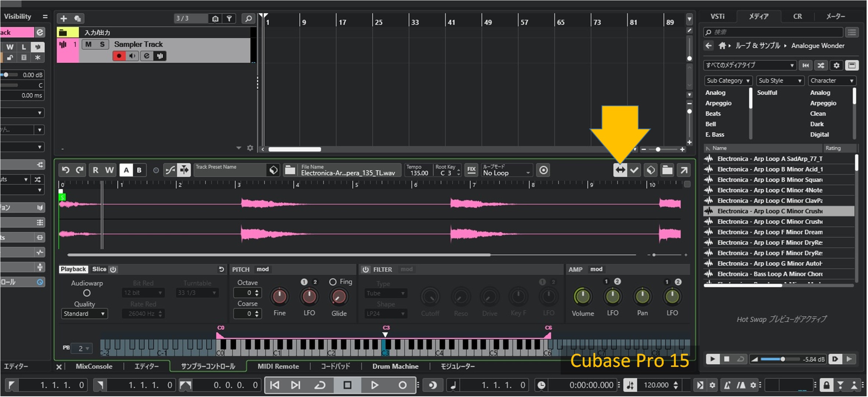The height and width of the screenshot is (397, 868).
Task: Click the import audio file folder icon
Action: (290, 170)
